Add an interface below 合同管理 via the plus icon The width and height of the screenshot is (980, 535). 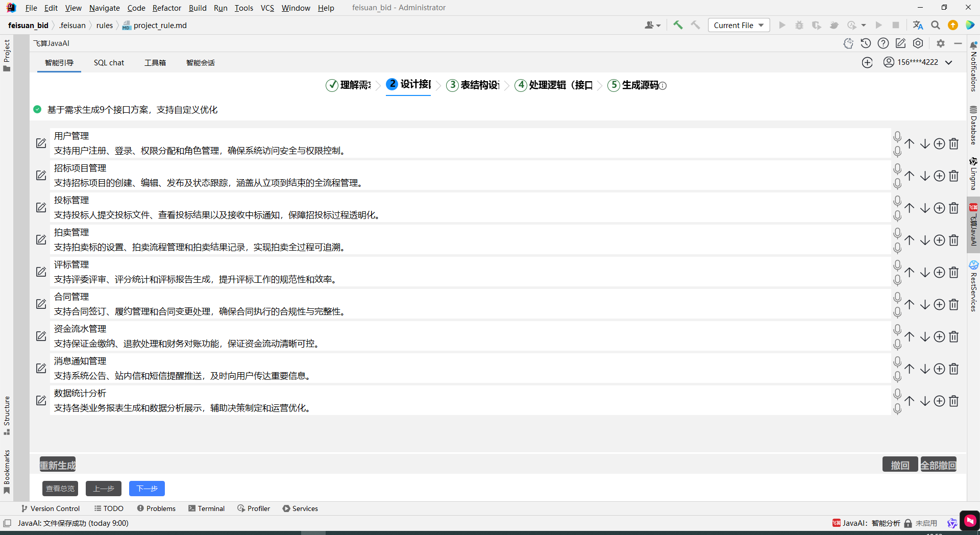(x=940, y=304)
